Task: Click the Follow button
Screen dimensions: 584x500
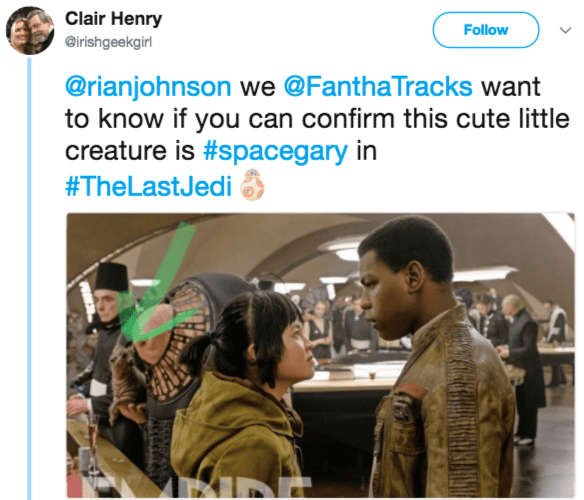Action: (x=486, y=30)
